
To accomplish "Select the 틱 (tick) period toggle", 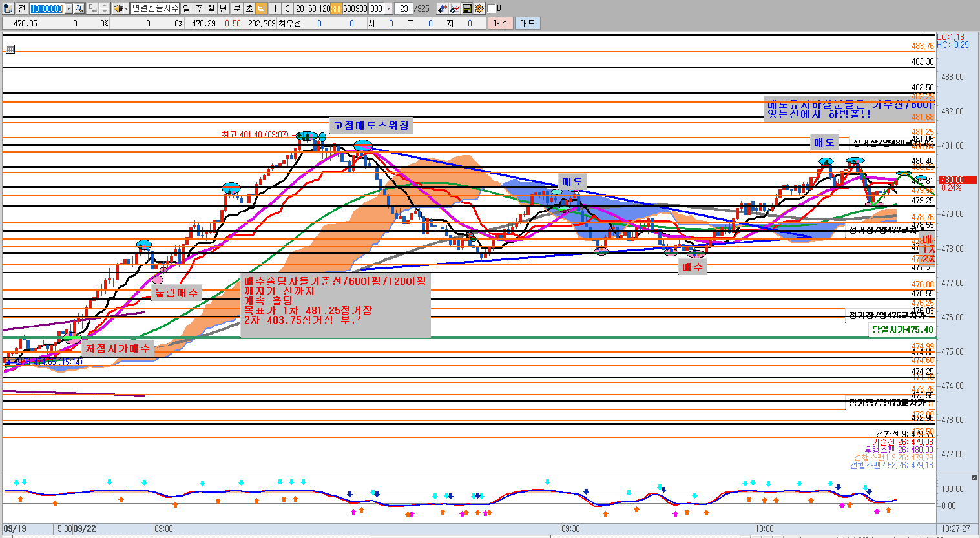I will click(261, 8).
